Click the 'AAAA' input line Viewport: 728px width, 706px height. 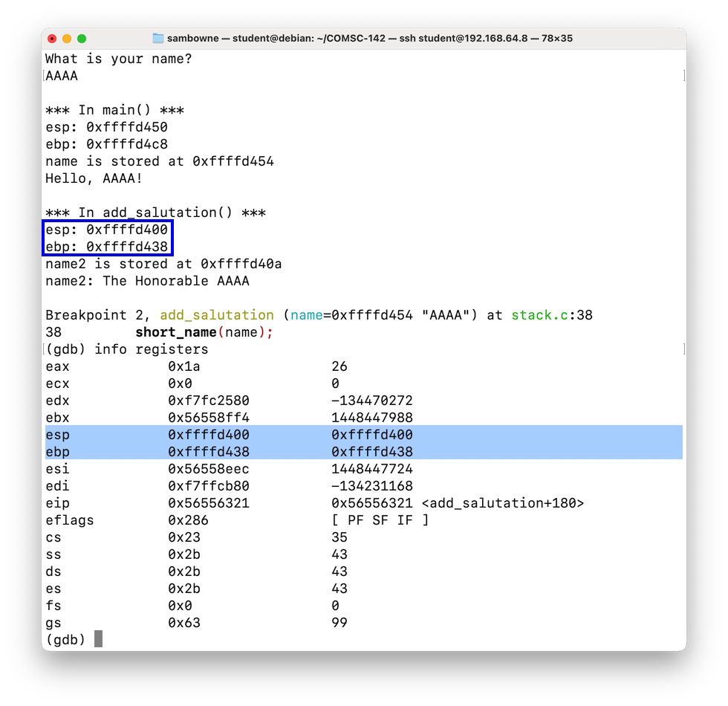click(62, 76)
